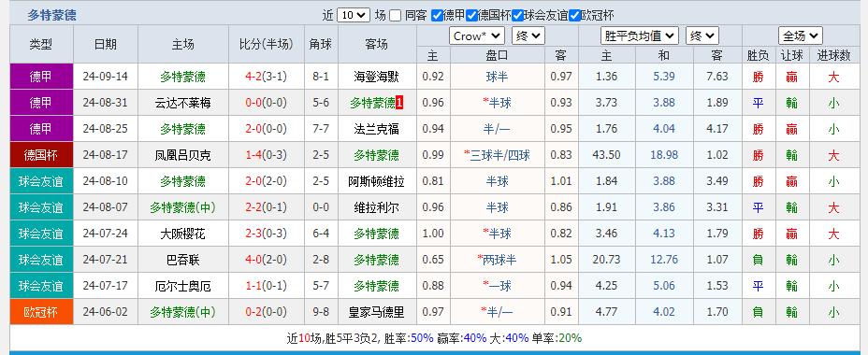Click the 18.98 draw odds value
Image resolution: width=868 pixels, height=355 pixels.
(664, 155)
